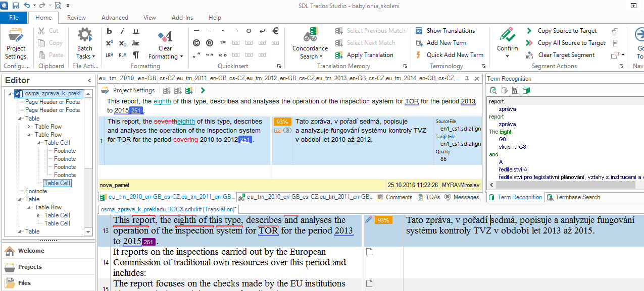
Task: Toggle superscript formatting
Action: click(109, 43)
